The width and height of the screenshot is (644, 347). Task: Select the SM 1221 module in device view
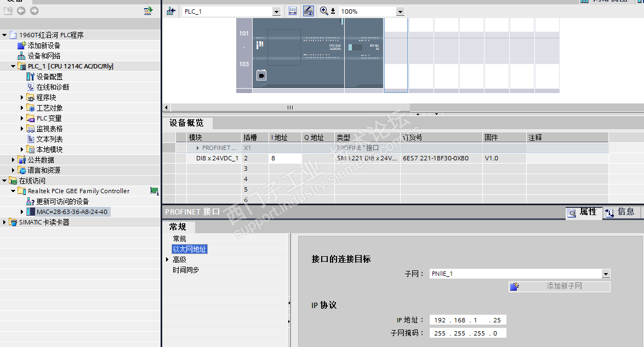pyautogui.click(x=364, y=53)
